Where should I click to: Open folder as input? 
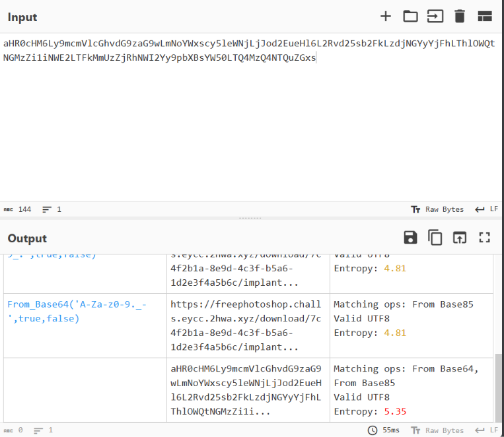coord(410,17)
